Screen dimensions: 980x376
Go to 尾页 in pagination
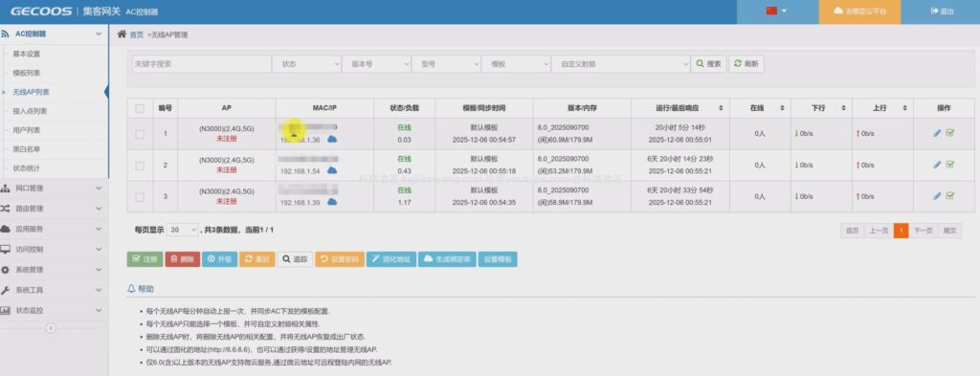click(x=949, y=231)
